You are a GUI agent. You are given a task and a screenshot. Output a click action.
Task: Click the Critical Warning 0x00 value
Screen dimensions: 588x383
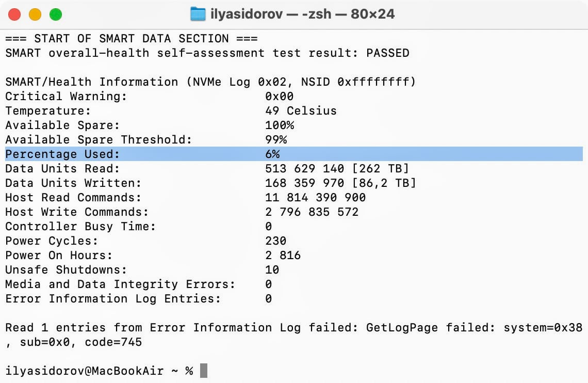[279, 96]
